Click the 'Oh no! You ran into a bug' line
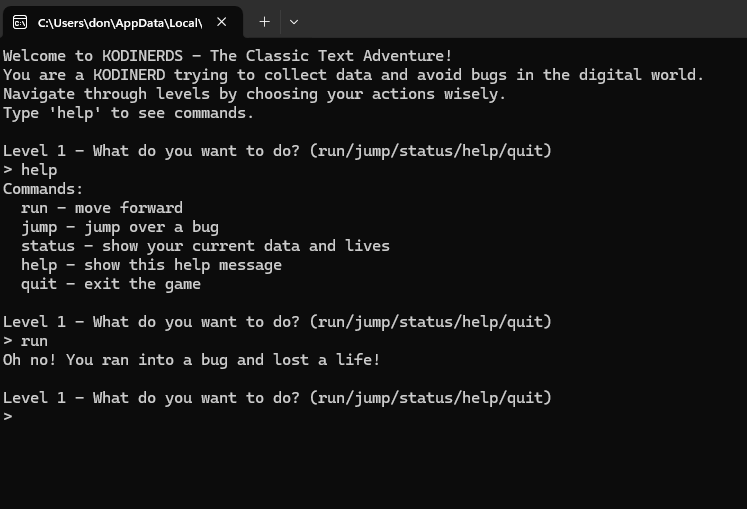The height and width of the screenshot is (509, 747). point(192,360)
